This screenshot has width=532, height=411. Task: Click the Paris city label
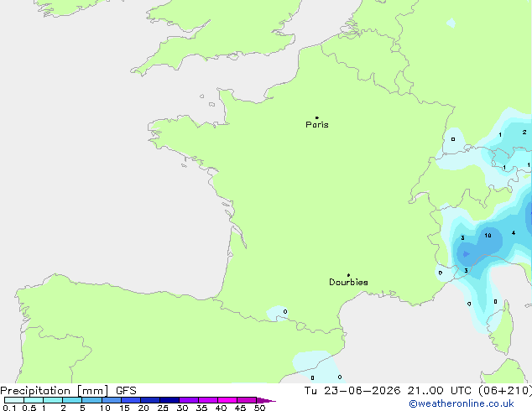(x=317, y=125)
